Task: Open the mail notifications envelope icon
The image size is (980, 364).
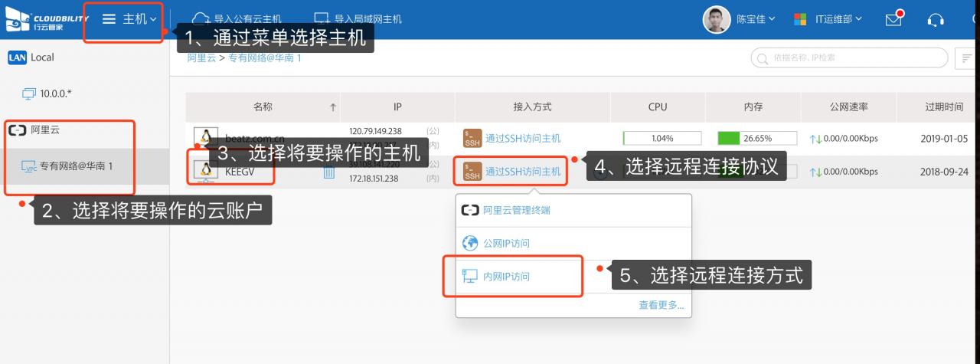Action: click(893, 20)
